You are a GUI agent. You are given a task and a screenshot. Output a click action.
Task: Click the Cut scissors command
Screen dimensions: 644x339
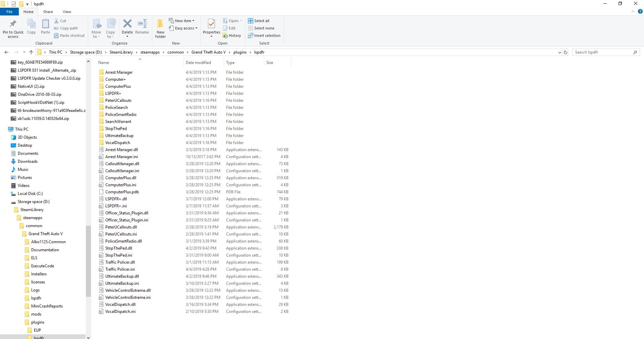pyautogui.click(x=60, y=21)
